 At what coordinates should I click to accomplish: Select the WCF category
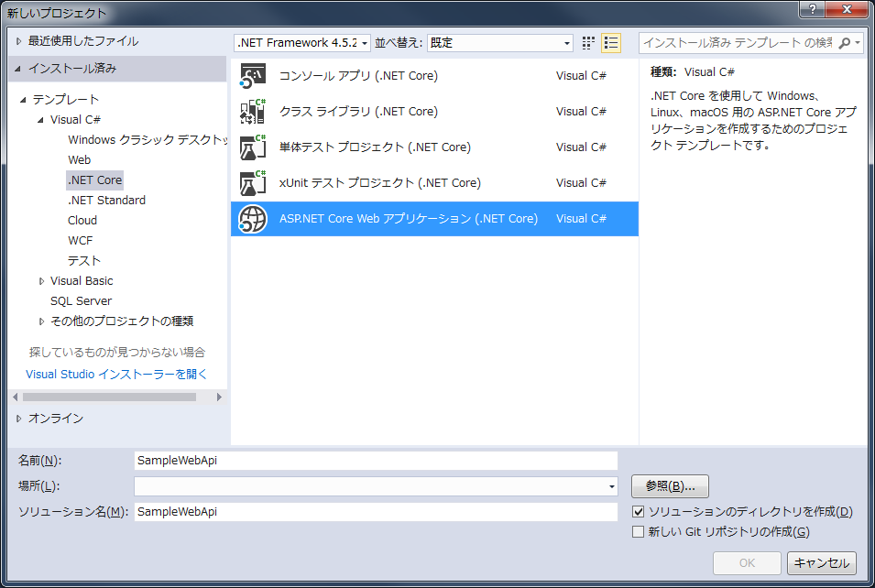click(x=81, y=241)
